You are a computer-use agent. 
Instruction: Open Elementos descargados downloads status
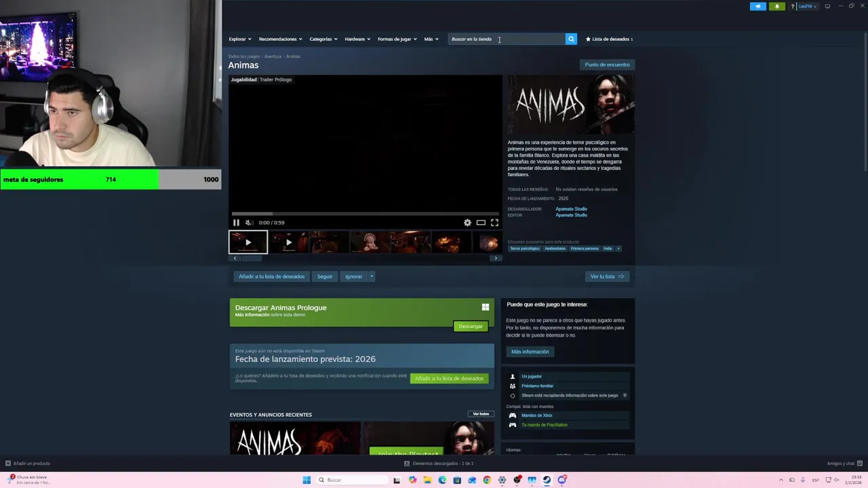[439, 463]
